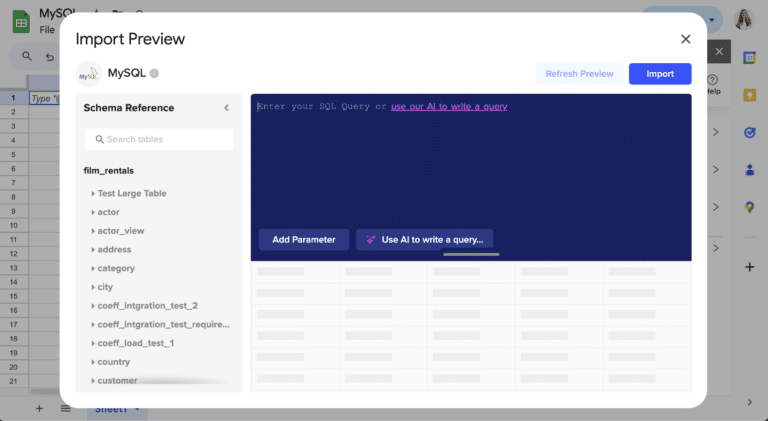Viewport: 768px width, 421px height.
Task: Click the Search tables field
Action: coord(159,139)
